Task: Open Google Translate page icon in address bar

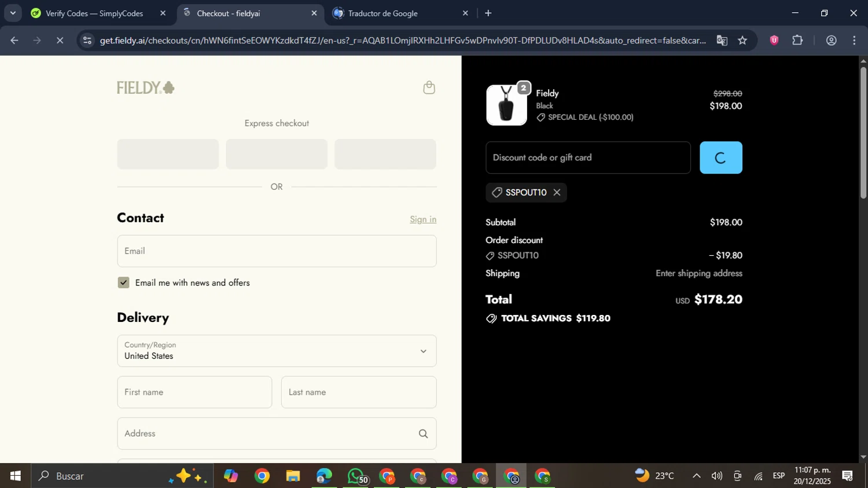Action: [x=722, y=41]
